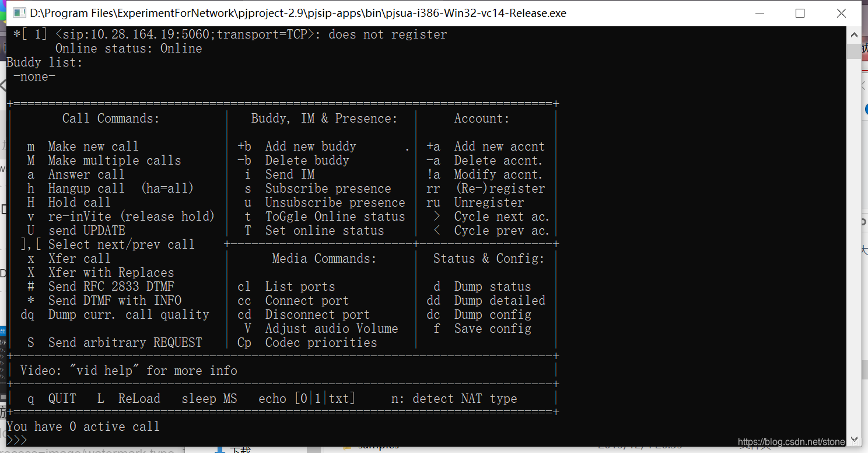Click the "Status & Config:" heading
Image resolution: width=868 pixels, height=453 pixels.
click(488, 259)
